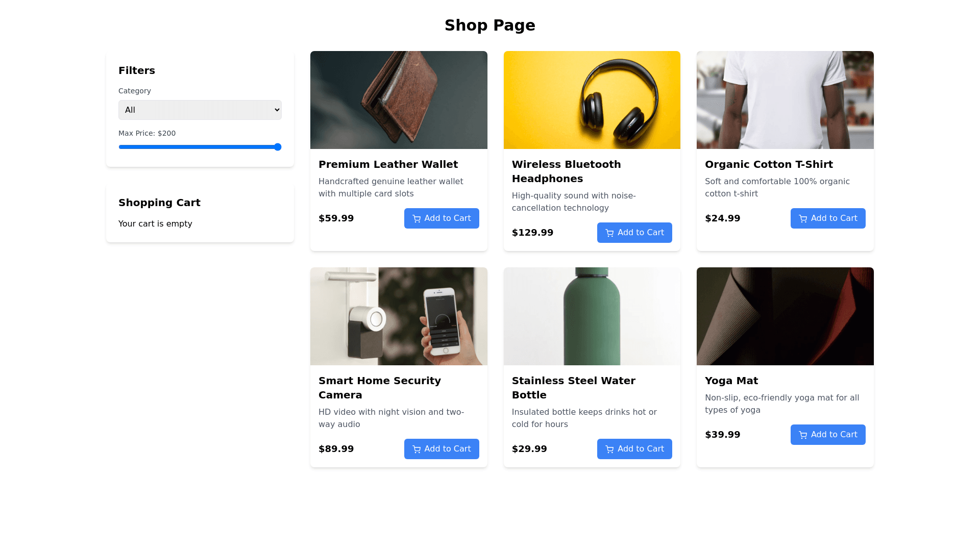Add Wireless Bluetooth Headphones to cart
Viewport: 980px width, 551px height.
click(x=634, y=233)
